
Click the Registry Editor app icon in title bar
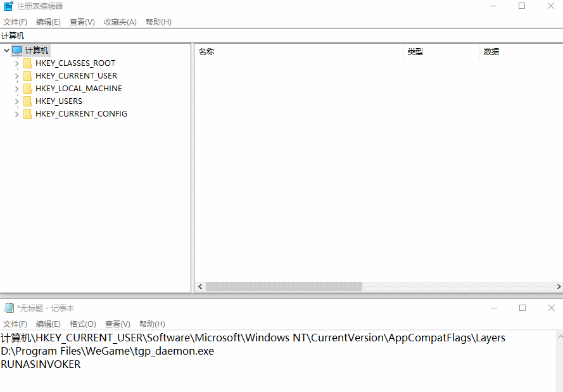[8, 6]
